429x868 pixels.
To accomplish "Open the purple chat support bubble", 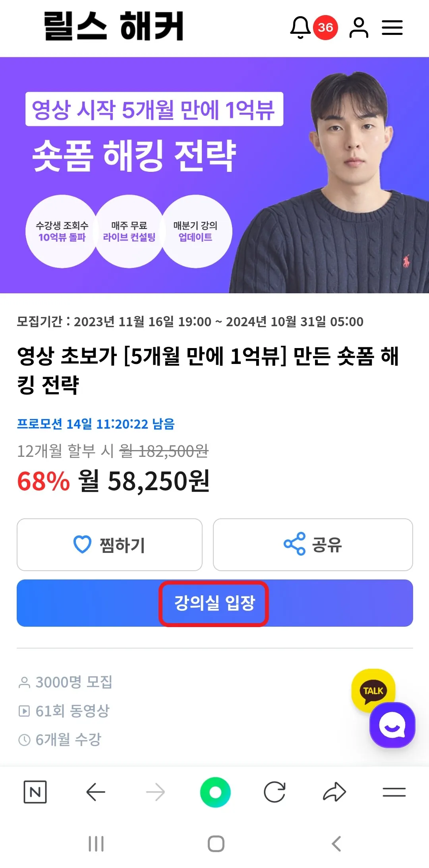I will 392,725.
